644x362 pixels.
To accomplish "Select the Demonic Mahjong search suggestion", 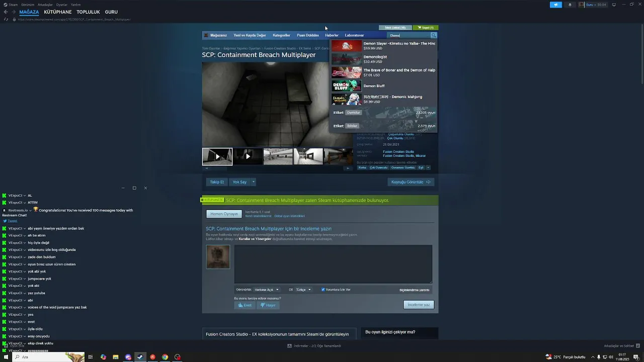I will click(x=383, y=99).
